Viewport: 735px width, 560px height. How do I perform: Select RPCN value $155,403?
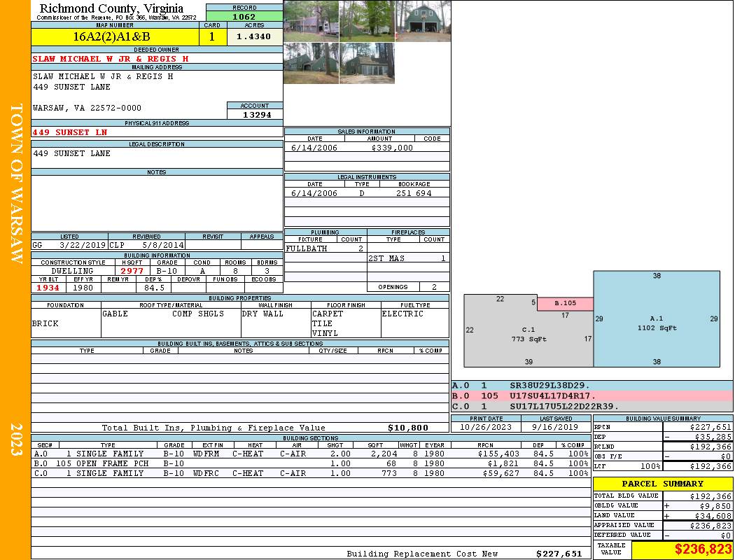click(x=498, y=454)
